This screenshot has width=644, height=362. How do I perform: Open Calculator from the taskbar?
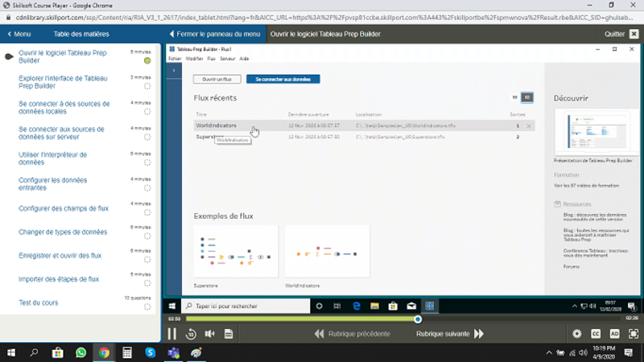(x=127, y=352)
